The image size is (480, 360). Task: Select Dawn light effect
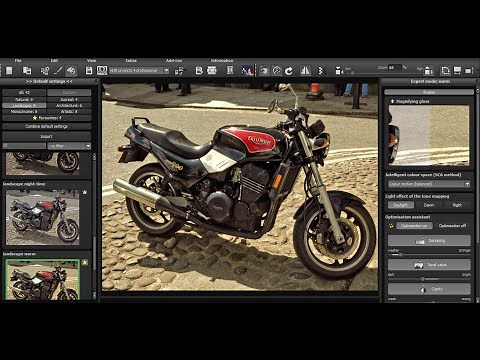pos(429,205)
